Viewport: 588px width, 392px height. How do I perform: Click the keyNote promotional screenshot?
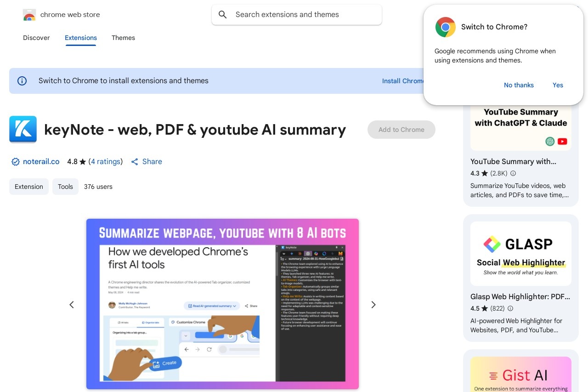pos(222,304)
